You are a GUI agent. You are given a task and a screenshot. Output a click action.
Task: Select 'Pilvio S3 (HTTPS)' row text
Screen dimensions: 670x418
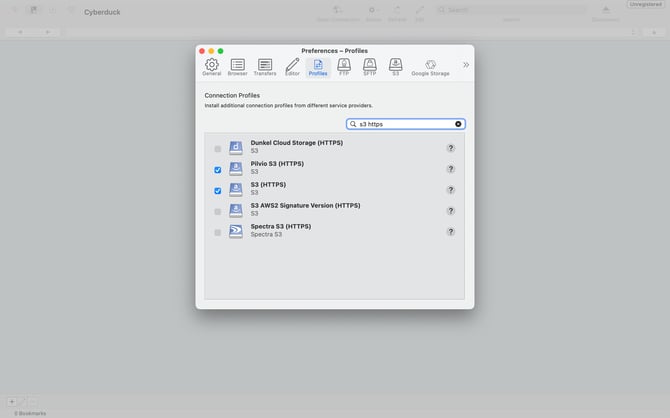point(277,164)
